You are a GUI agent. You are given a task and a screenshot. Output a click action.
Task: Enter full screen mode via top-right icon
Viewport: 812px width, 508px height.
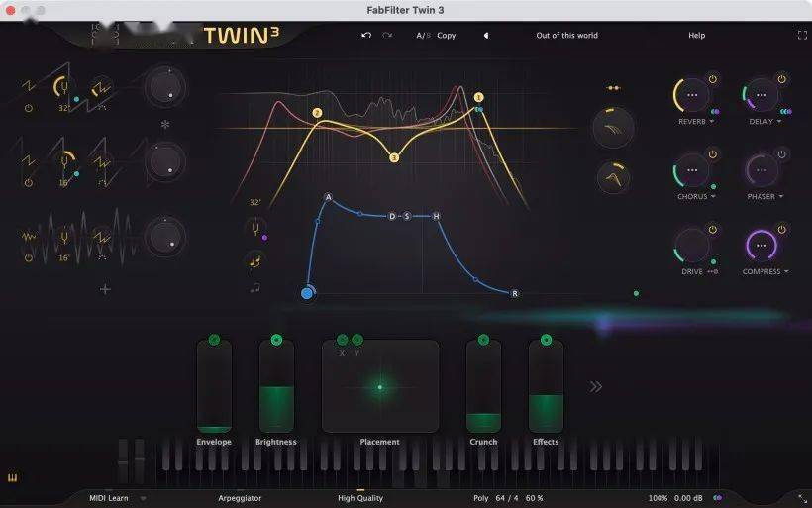point(802,36)
